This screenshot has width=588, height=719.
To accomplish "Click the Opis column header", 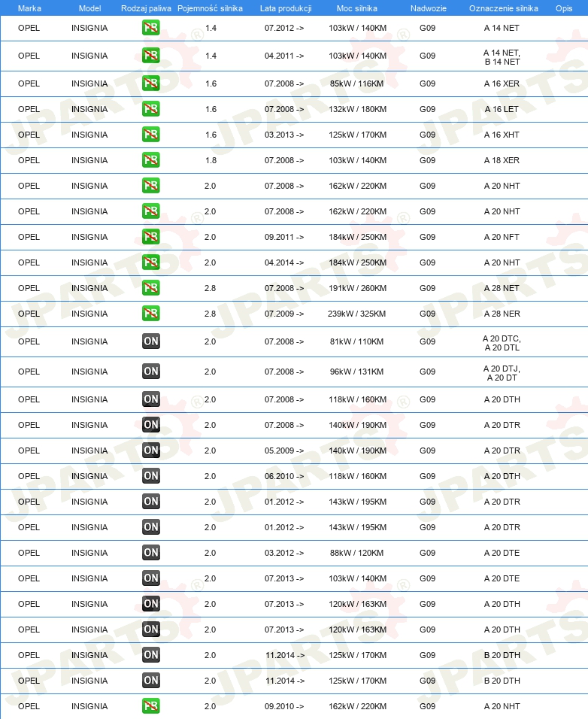I will pyautogui.click(x=564, y=8).
